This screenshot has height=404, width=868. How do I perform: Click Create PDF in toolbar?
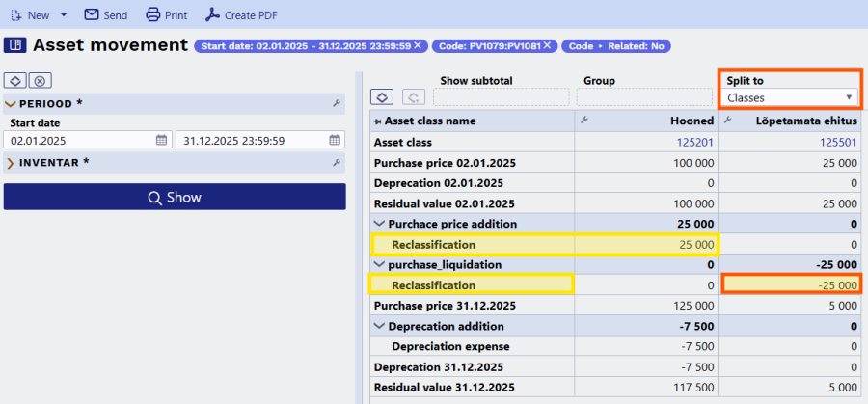click(x=241, y=14)
